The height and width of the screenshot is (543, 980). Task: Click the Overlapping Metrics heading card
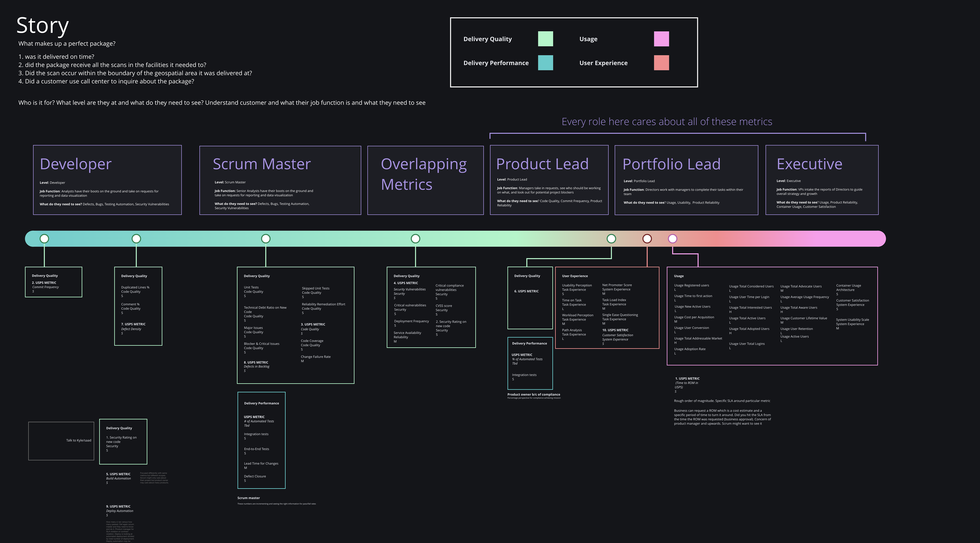[x=425, y=180]
